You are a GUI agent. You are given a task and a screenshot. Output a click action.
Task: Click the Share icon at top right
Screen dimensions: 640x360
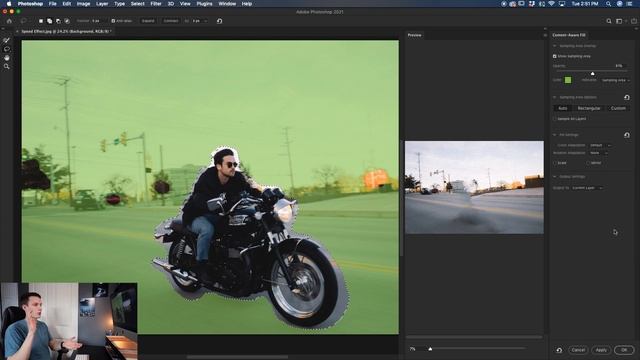pos(634,21)
